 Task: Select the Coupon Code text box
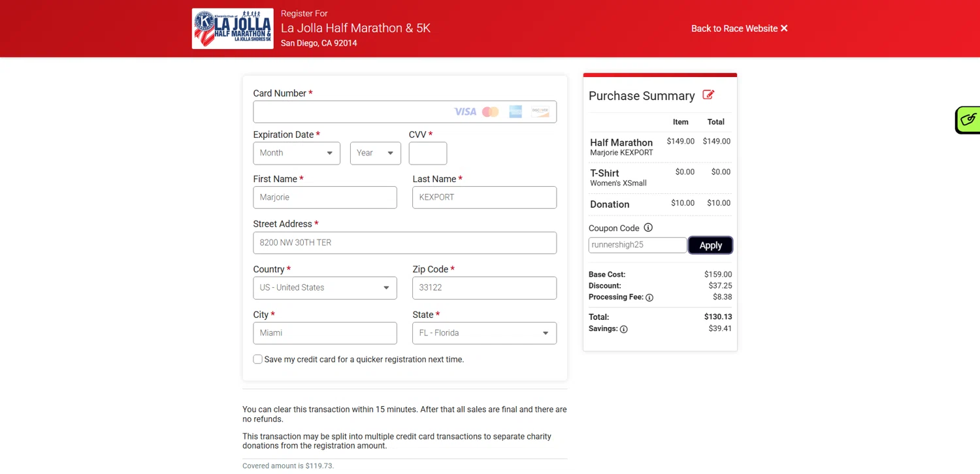pyautogui.click(x=637, y=245)
